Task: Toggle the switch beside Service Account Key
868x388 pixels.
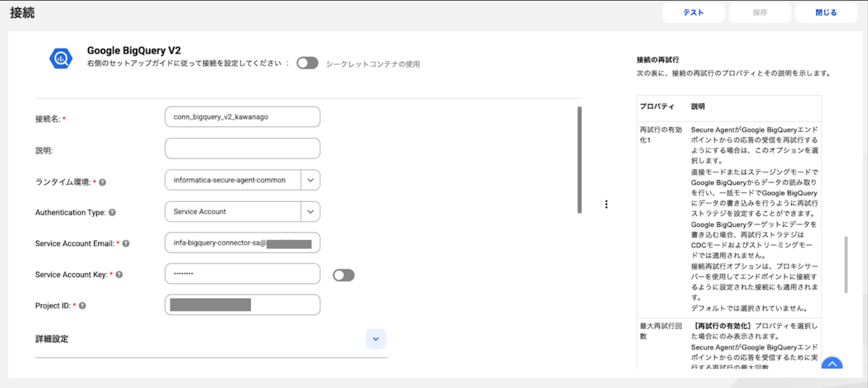Action: click(x=343, y=275)
